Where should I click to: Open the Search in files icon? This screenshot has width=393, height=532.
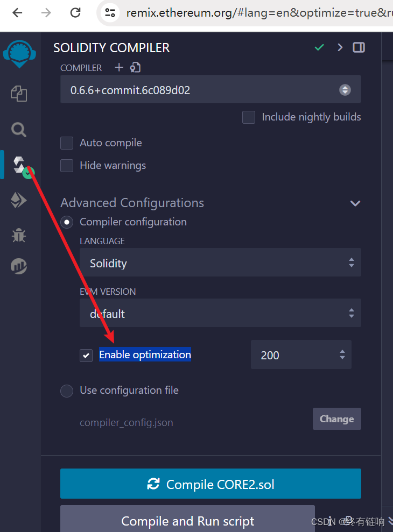pyautogui.click(x=19, y=130)
